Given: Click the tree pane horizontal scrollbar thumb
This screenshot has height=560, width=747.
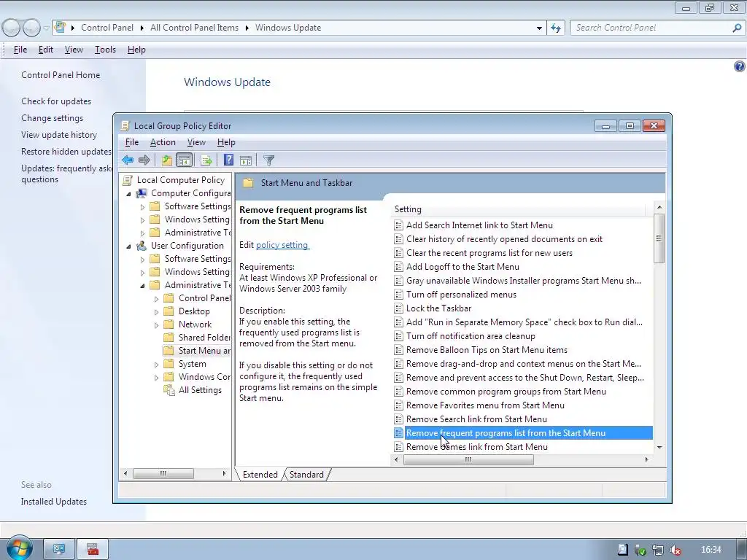Looking at the screenshot, I should [x=163, y=473].
